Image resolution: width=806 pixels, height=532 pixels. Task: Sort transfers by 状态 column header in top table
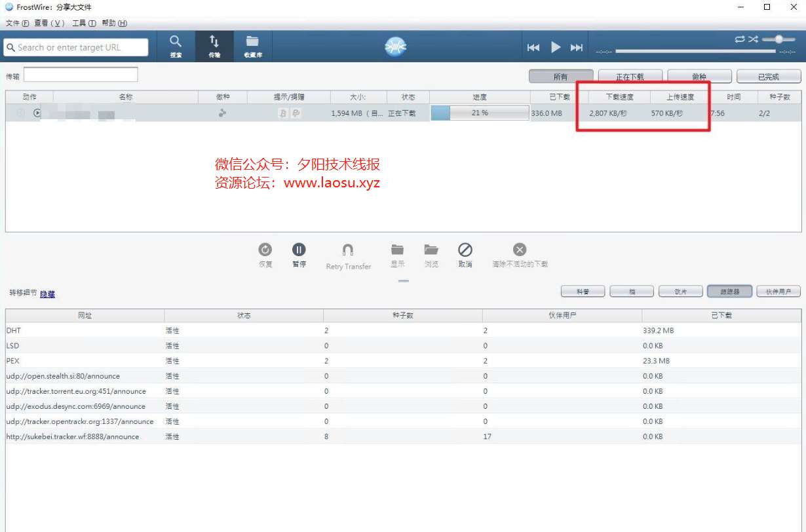coord(408,97)
